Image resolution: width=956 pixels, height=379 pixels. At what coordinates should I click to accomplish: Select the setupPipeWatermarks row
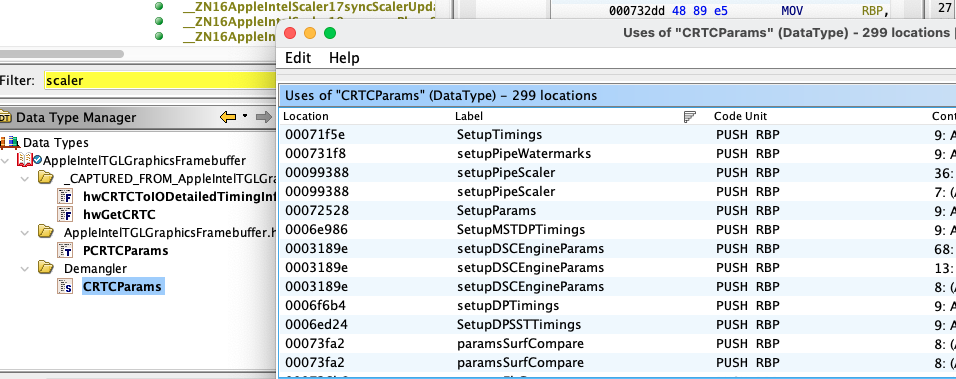tap(618, 154)
